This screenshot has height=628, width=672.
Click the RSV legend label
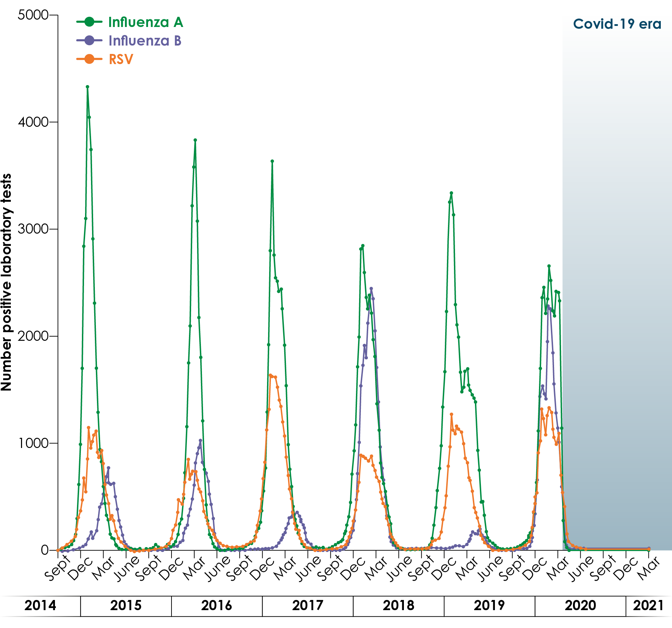[121, 59]
